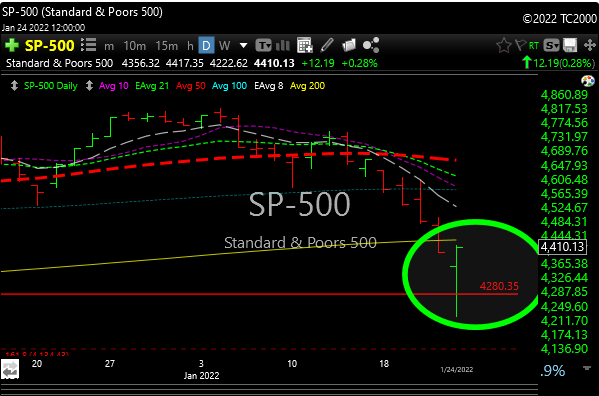
Task: Click the 4,410.13 current price tag
Action: (x=562, y=247)
